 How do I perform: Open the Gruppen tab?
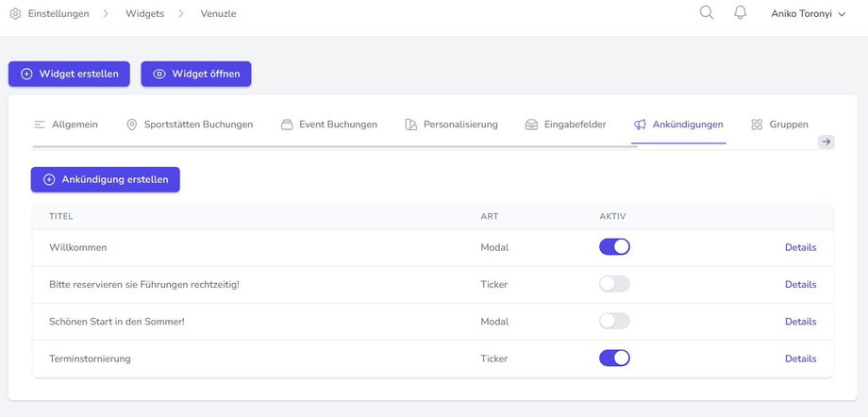click(779, 125)
